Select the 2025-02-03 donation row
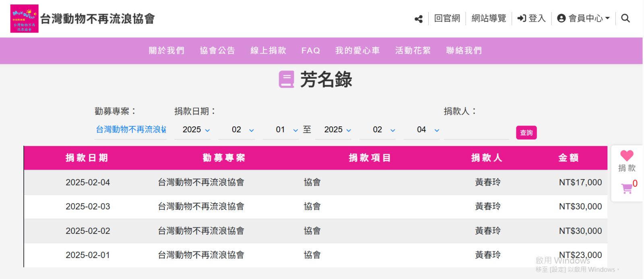Screen dimensions: 644x279 (x=315, y=207)
